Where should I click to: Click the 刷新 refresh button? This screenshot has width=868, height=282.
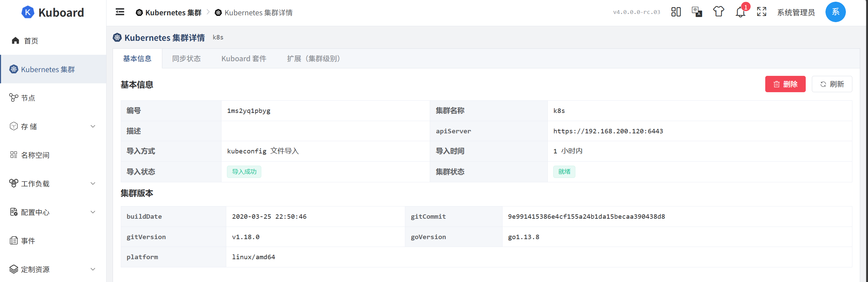(832, 84)
